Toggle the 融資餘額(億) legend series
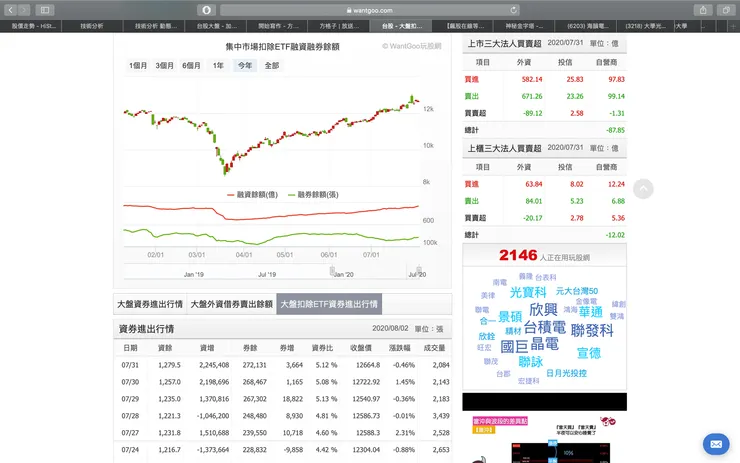740x463 pixels. coord(252,194)
